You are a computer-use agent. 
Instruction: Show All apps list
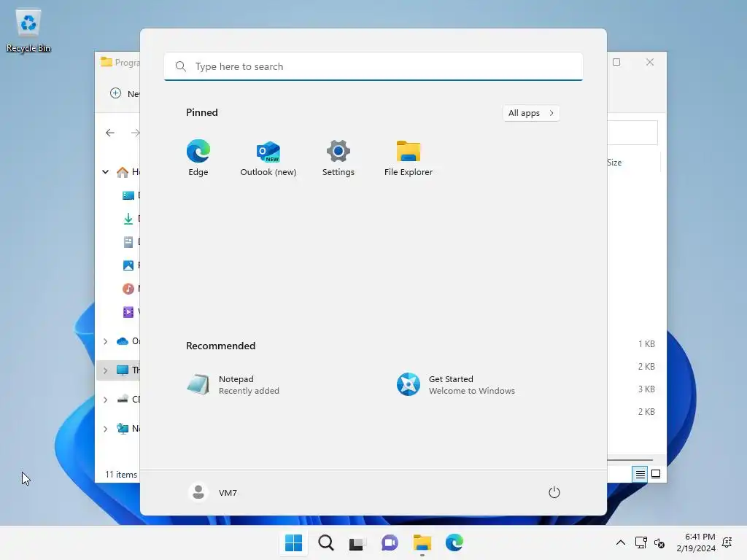pyautogui.click(x=531, y=113)
